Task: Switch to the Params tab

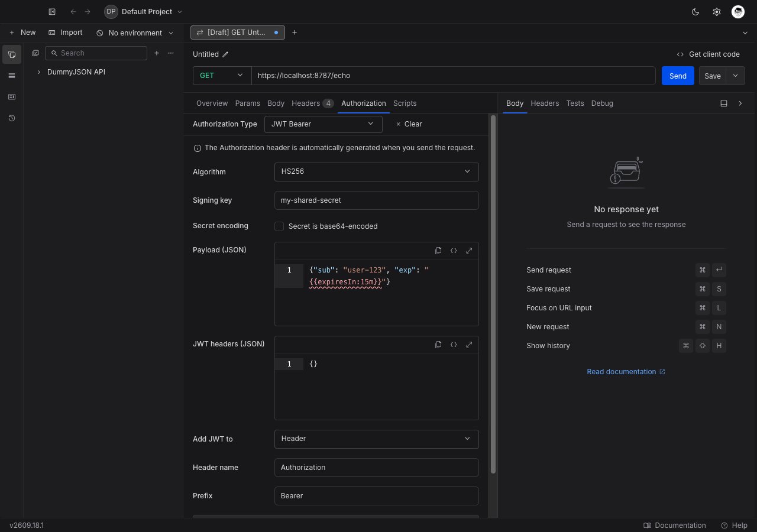Action: (x=247, y=103)
